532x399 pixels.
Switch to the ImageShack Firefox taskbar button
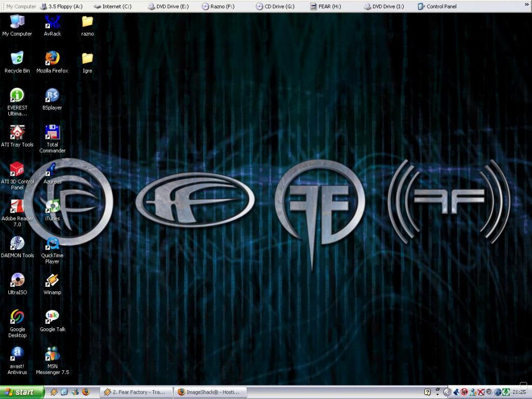[210, 392]
